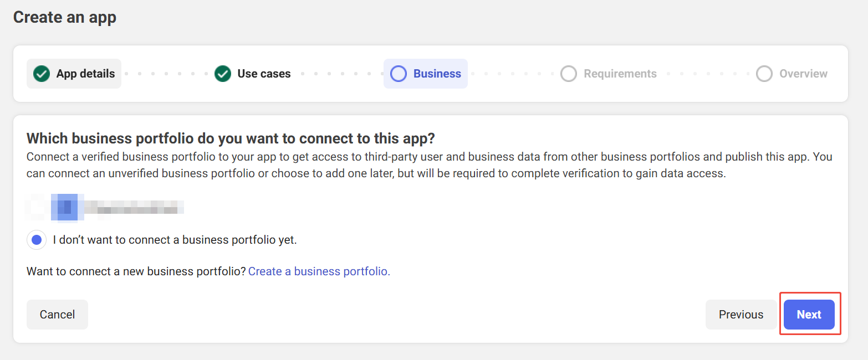
Task: Go to the App details step label
Action: point(85,74)
